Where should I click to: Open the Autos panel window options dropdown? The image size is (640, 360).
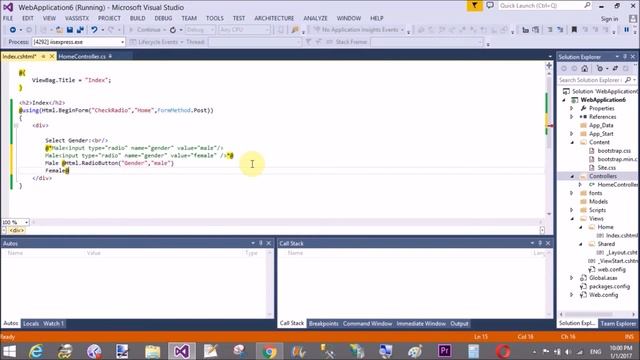pyautogui.click(x=253, y=243)
